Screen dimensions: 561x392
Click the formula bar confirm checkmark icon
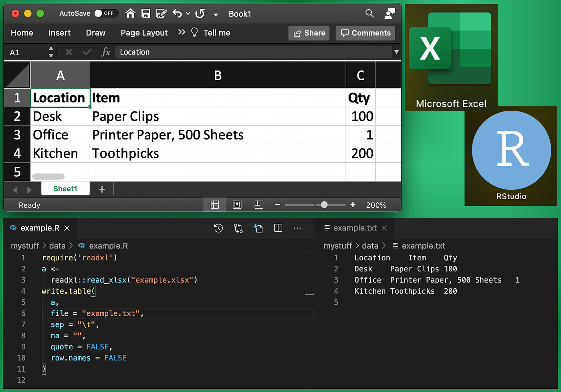87,52
